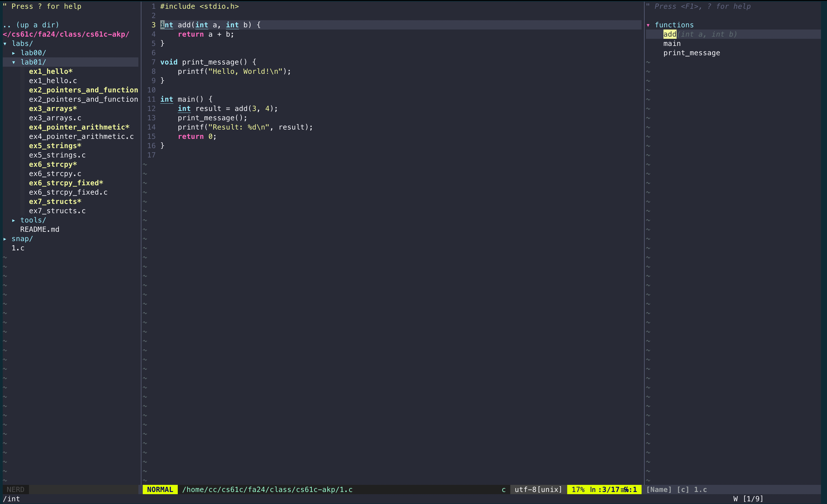The width and height of the screenshot is (827, 504).
Task: Open ex1_hello.c source file
Action: pyautogui.click(x=53, y=80)
